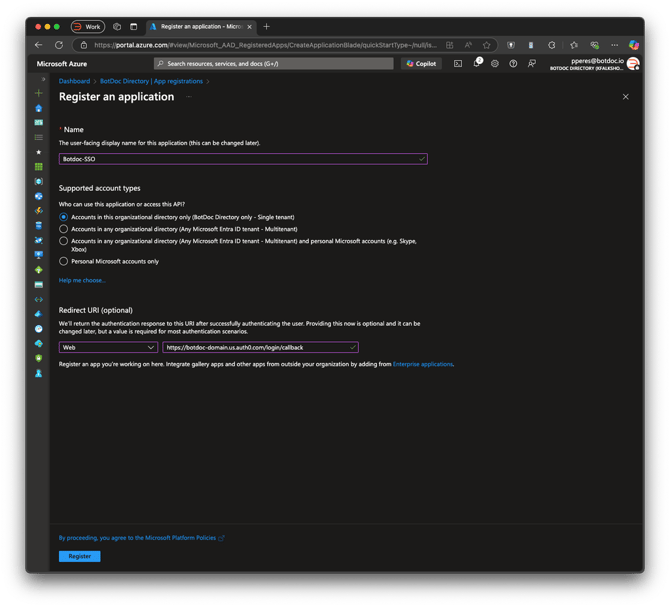Viewport: 670px width, 607px height.
Task: Go to the Dashboard breadcrumb
Action: 74,81
